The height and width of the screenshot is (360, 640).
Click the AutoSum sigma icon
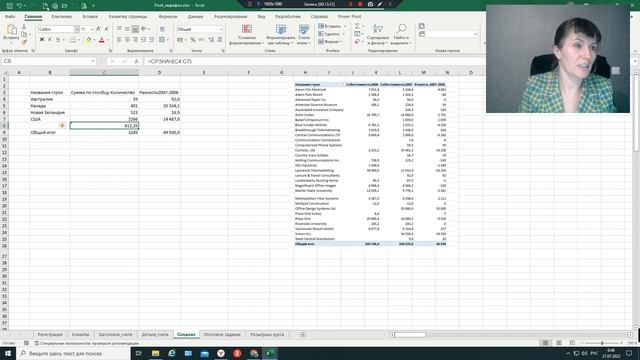click(x=357, y=26)
